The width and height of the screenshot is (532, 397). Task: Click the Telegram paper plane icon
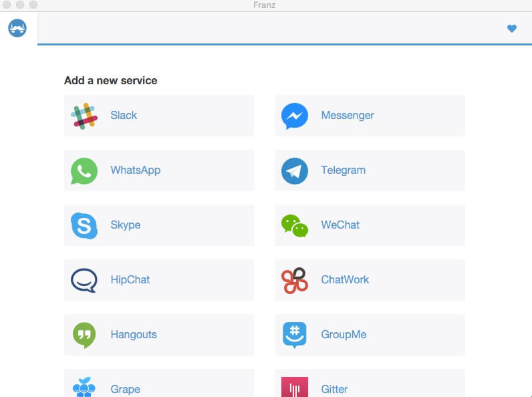point(295,170)
